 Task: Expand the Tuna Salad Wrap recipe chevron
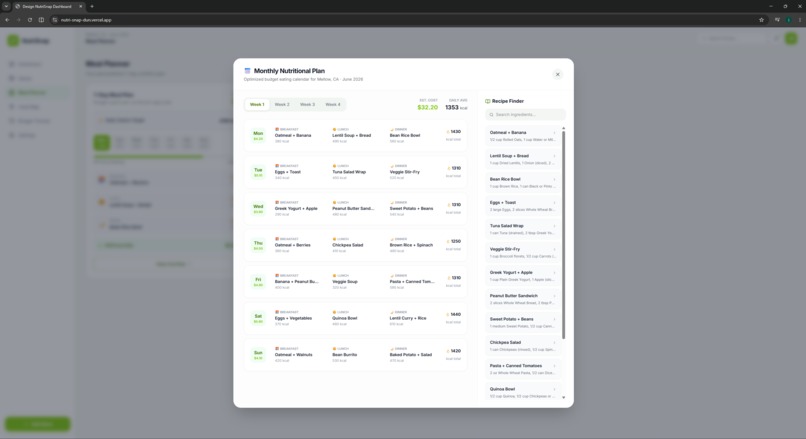(554, 226)
